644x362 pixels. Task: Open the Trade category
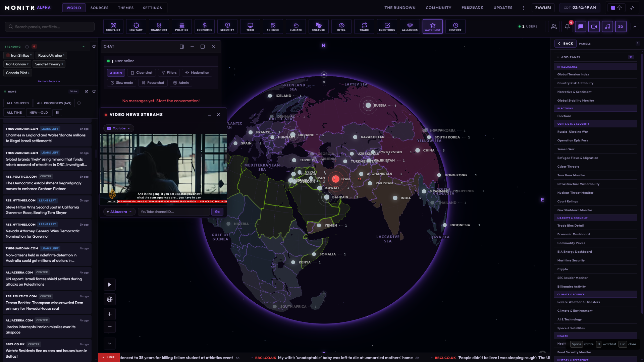[x=364, y=26]
